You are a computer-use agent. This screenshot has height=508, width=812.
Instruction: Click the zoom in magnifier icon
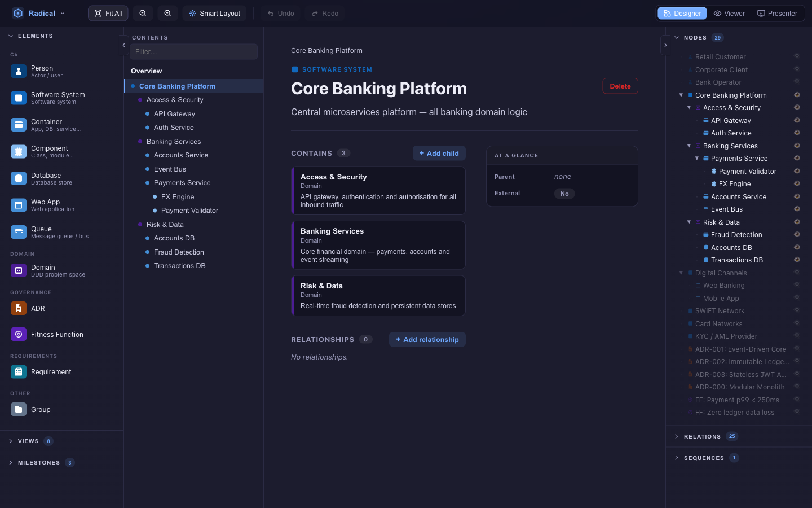(x=167, y=14)
